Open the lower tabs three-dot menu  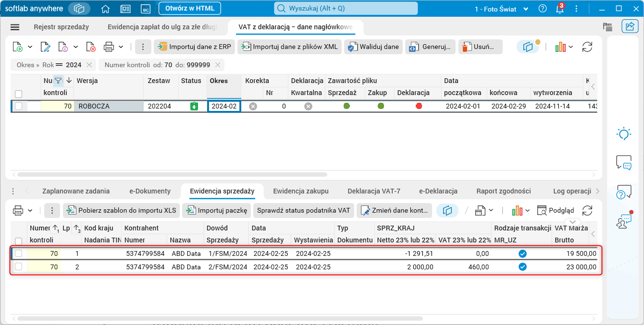tap(13, 191)
